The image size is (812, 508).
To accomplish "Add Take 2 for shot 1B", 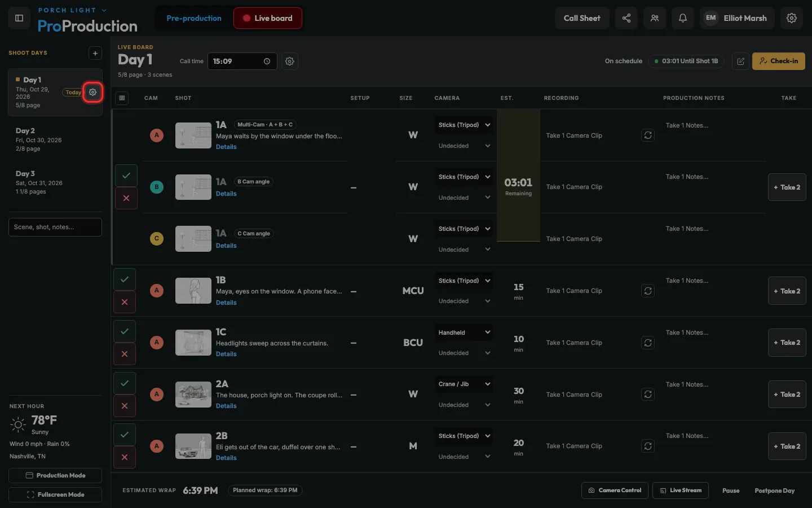I will pos(787,291).
